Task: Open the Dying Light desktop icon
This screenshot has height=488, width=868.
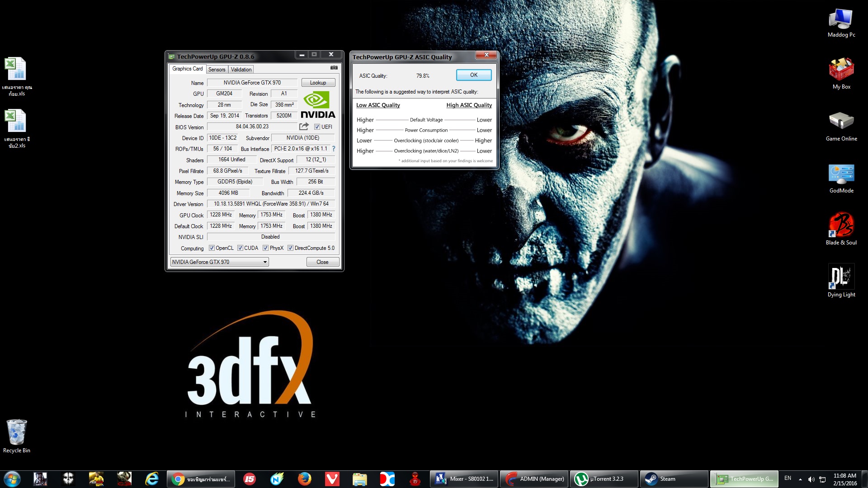Action: [841, 276]
